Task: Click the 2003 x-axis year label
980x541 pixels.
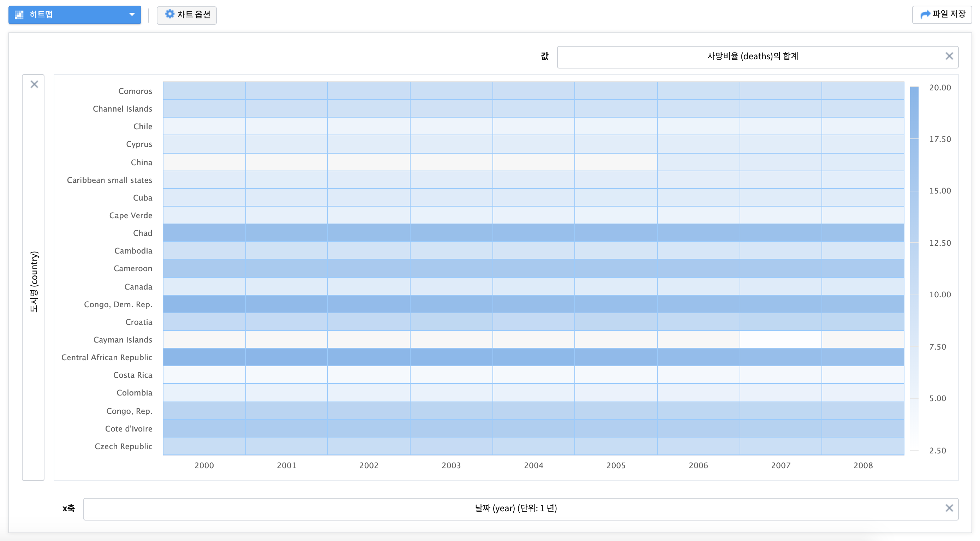Action: (451, 465)
